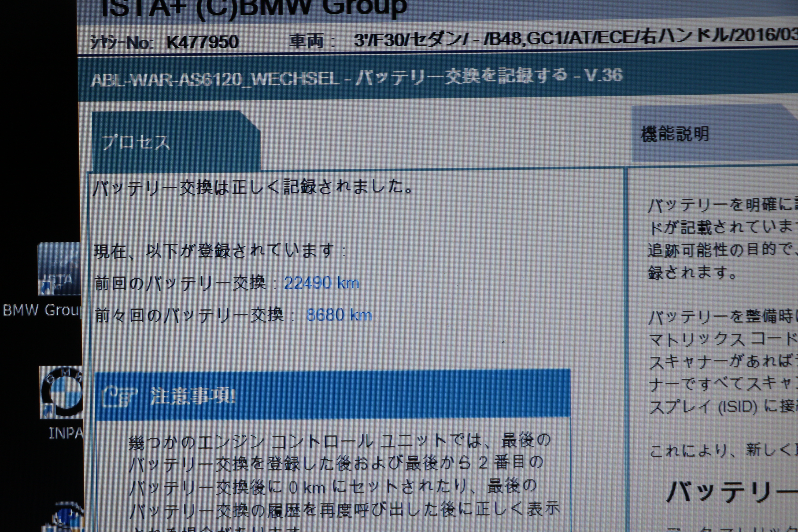Click the マトリックス コード line in description
The image size is (798, 532).
click(x=723, y=339)
